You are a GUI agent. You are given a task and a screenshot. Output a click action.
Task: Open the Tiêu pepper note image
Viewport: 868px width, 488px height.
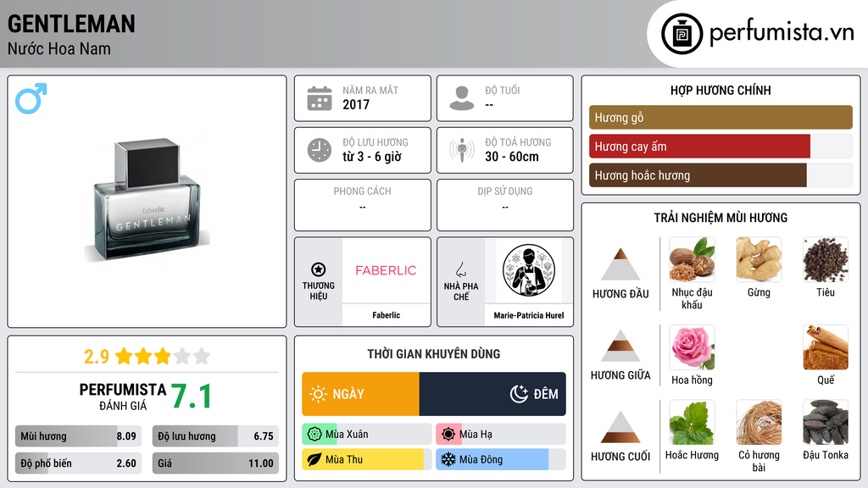(x=826, y=259)
